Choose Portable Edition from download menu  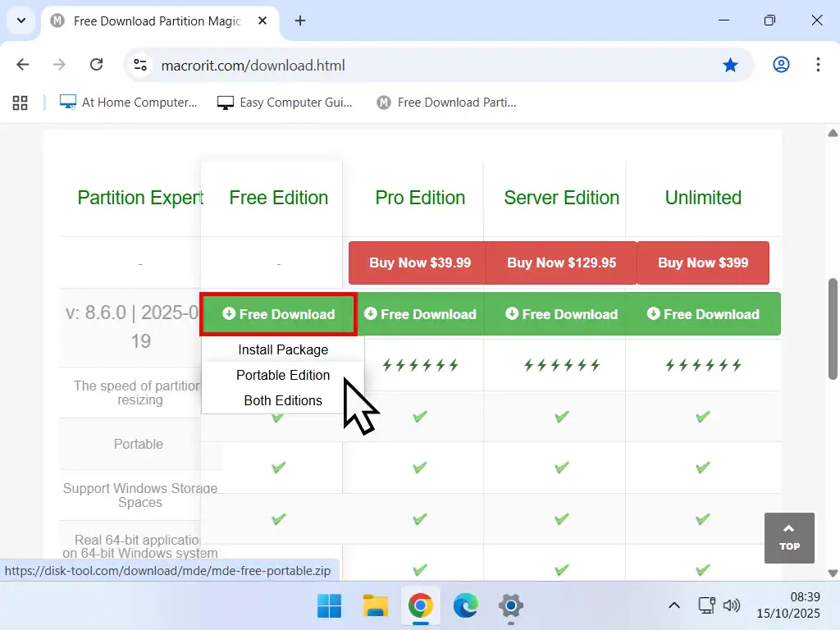coord(283,375)
